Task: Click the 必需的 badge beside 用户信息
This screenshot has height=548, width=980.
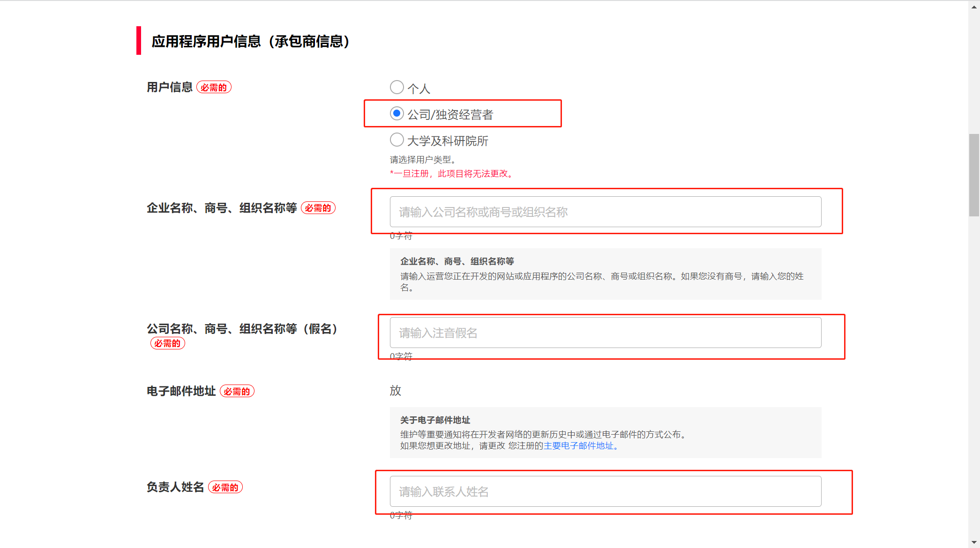Action: pos(214,88)
